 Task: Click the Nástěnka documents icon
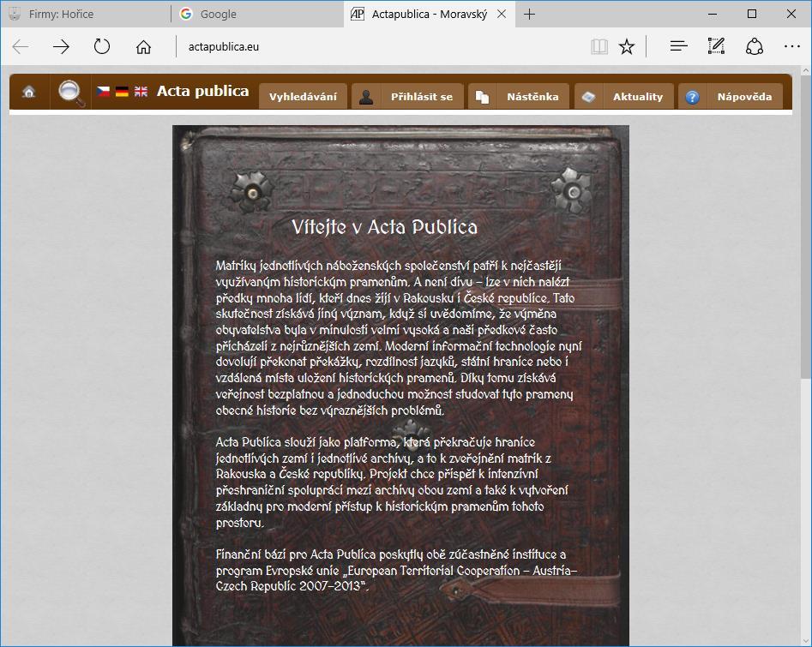482,97
